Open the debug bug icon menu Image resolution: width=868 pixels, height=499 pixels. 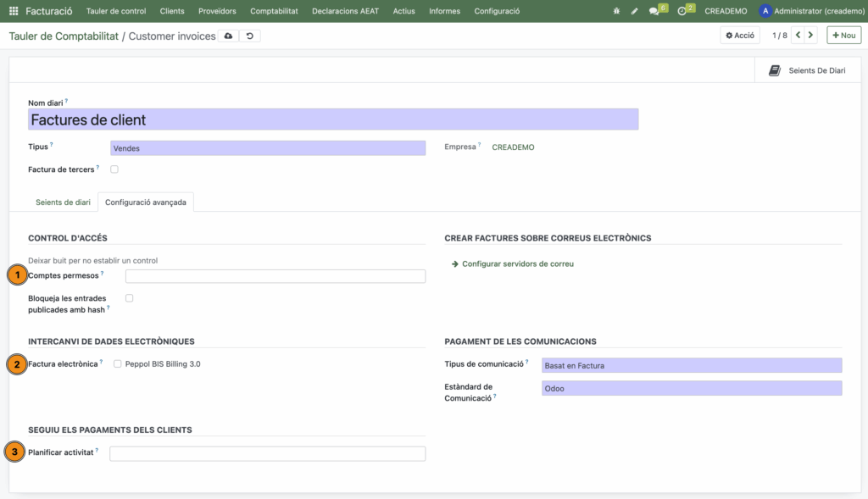coord(616,11)
